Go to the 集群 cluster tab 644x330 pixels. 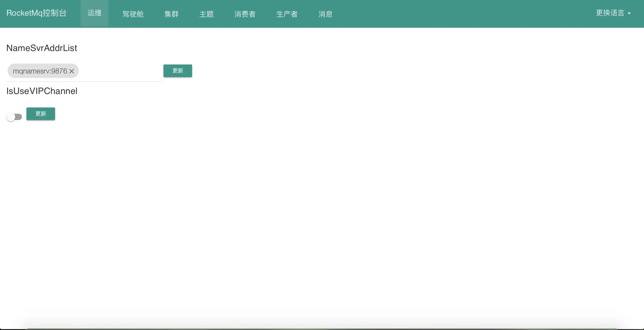171,14
